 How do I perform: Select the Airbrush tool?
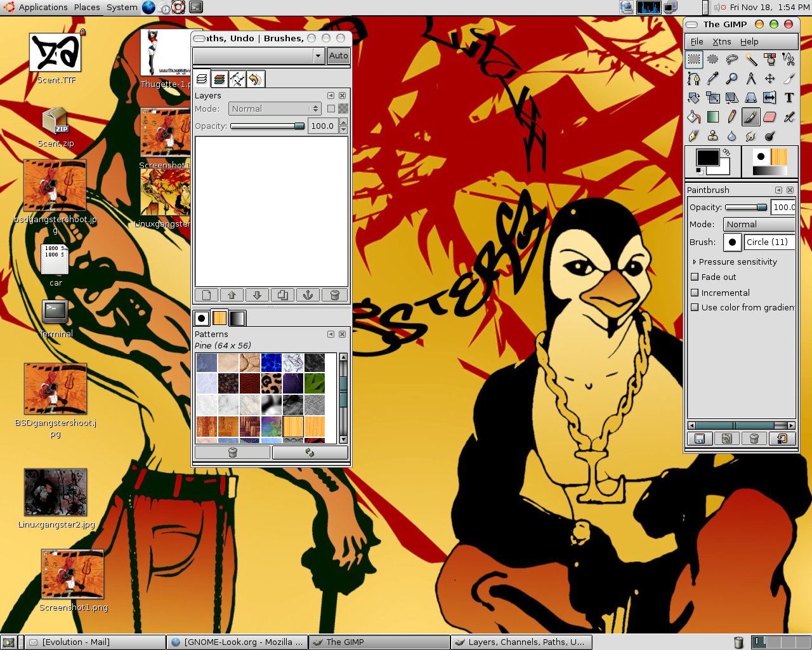(x=789, y=117)
